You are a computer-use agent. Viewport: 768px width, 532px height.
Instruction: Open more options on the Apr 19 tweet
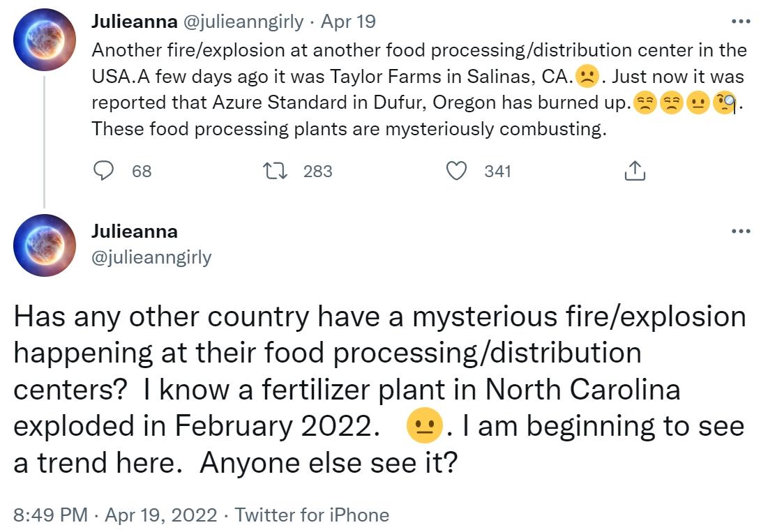[x=740, y=22]
